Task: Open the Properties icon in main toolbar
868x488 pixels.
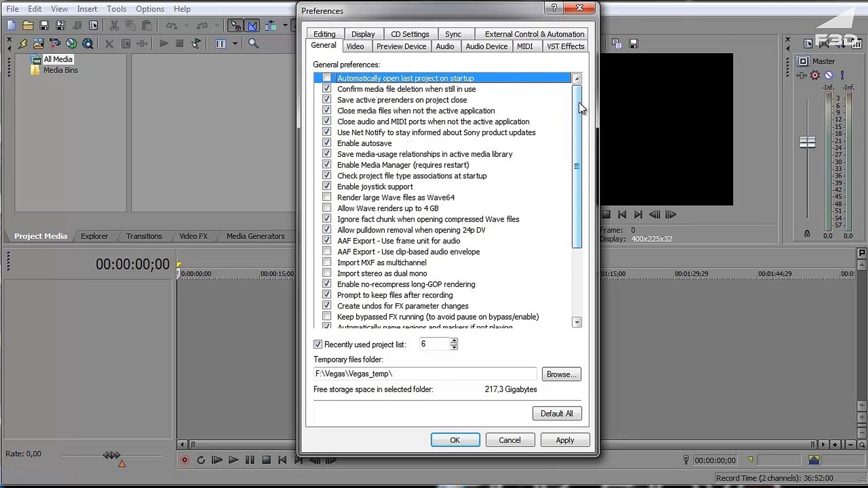Action: [x=94, y=25]
